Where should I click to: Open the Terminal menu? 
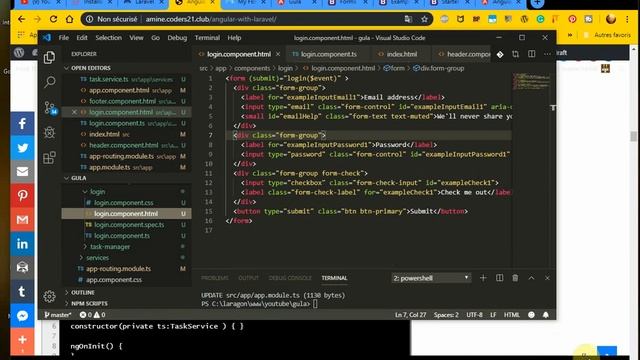(x=207, y=38)
